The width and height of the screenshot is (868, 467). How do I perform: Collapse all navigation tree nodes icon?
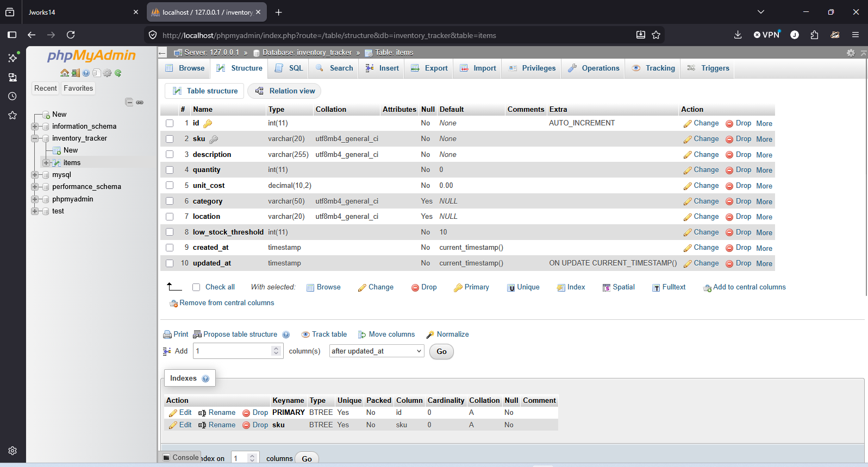point(129,102)
